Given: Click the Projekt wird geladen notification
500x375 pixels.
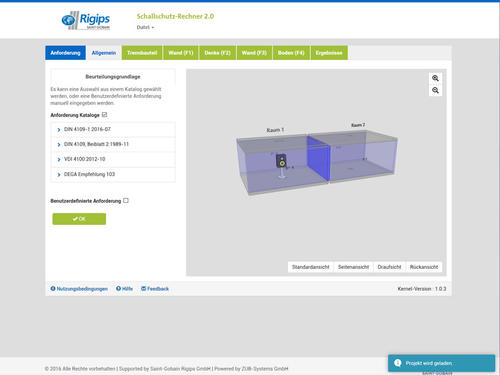Looking at the screenshot, I should [x=441, y=363].
